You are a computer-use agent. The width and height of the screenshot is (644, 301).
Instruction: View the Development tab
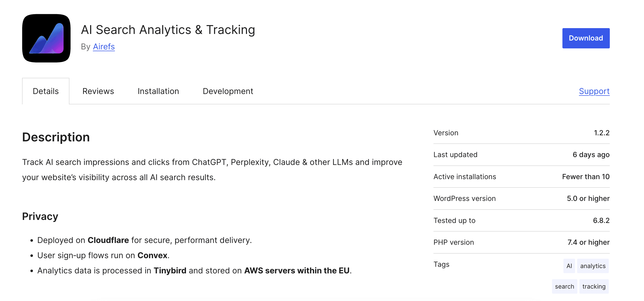[227, 91]
